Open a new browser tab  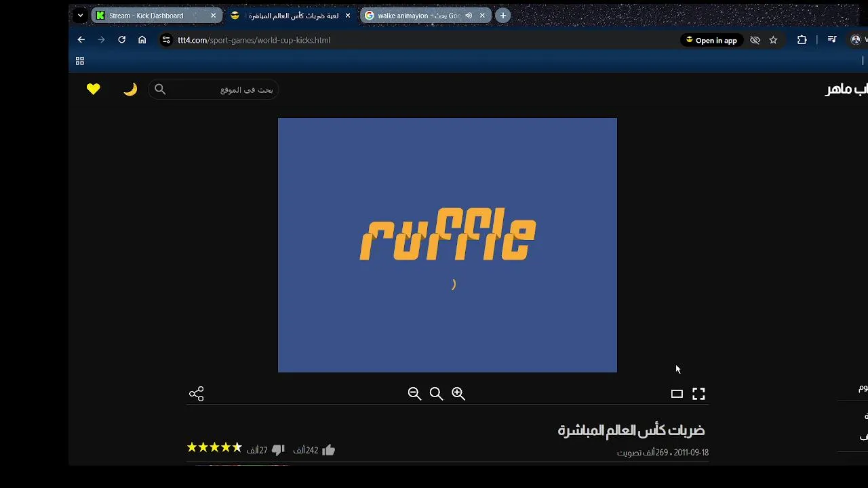(x=502, y=15)
